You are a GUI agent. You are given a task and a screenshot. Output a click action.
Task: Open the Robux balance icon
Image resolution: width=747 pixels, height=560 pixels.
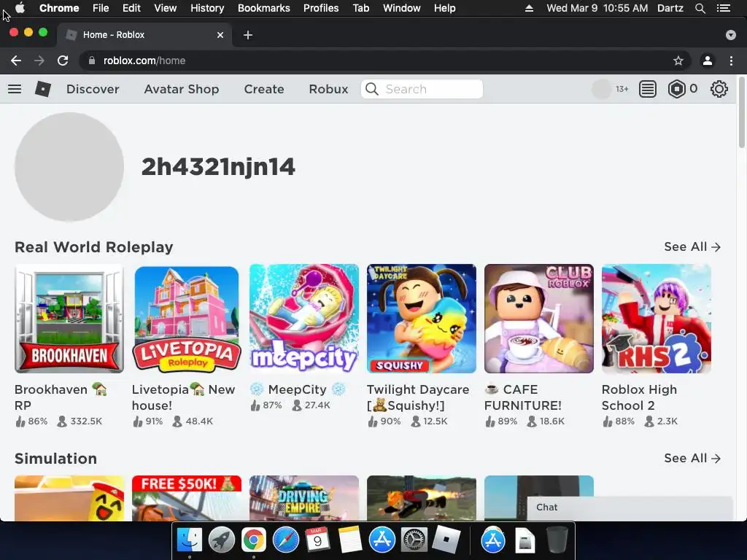[x=676, y=89]
